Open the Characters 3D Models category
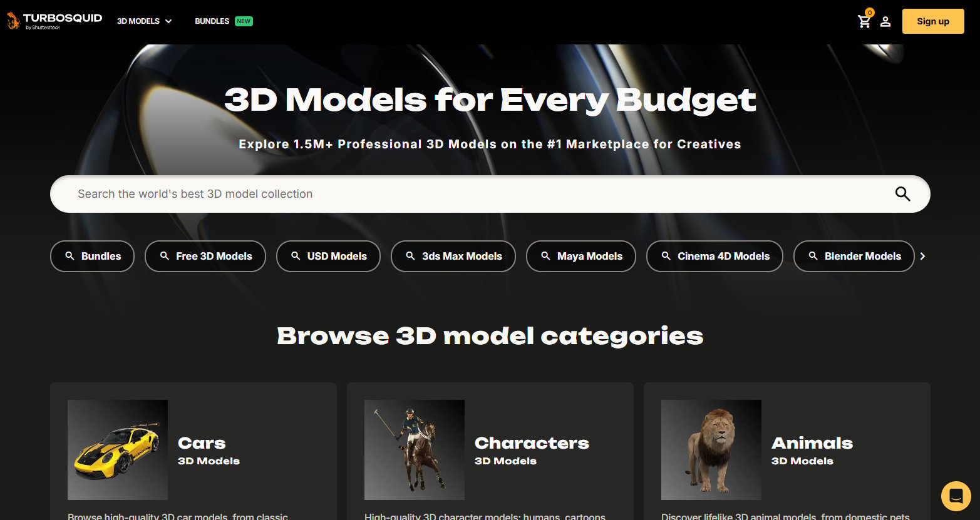Screen dimensions: 980x520 tap(532, 451)
